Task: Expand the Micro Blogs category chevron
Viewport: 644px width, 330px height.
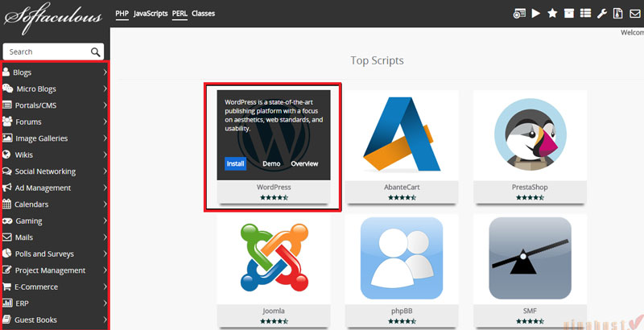Action: pos(105,89)
